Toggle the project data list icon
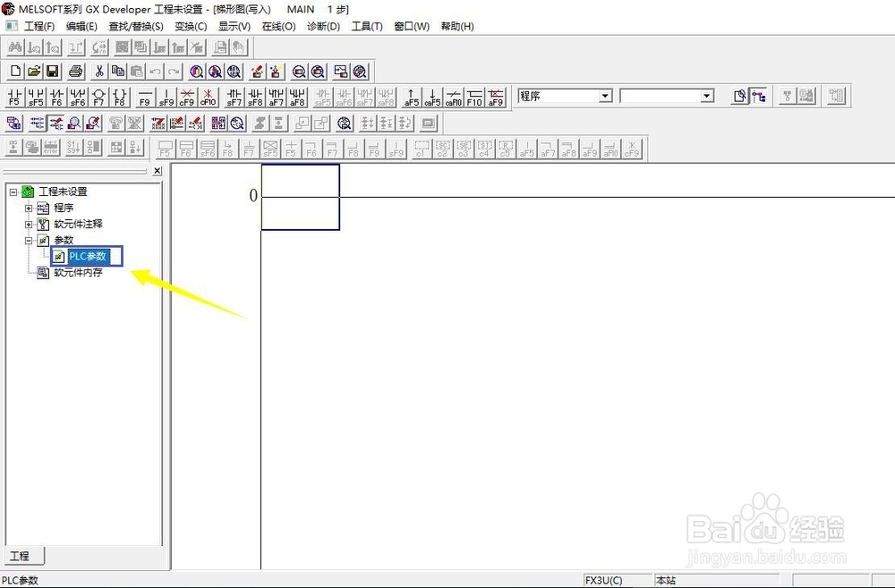 point(759,96)
